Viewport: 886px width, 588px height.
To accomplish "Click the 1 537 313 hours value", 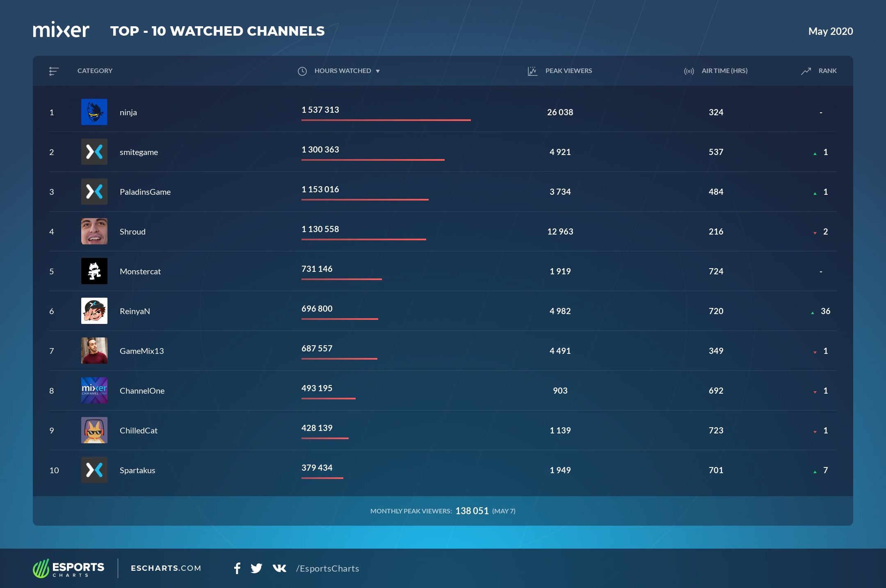I will pos(320,110).
